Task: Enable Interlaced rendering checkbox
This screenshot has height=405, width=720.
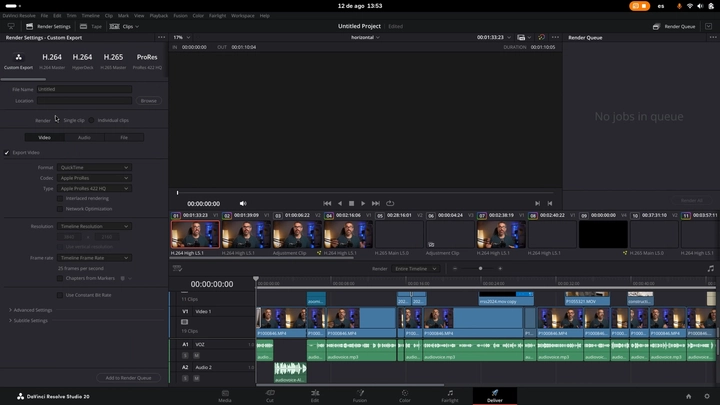Action: tap(60, 198)
